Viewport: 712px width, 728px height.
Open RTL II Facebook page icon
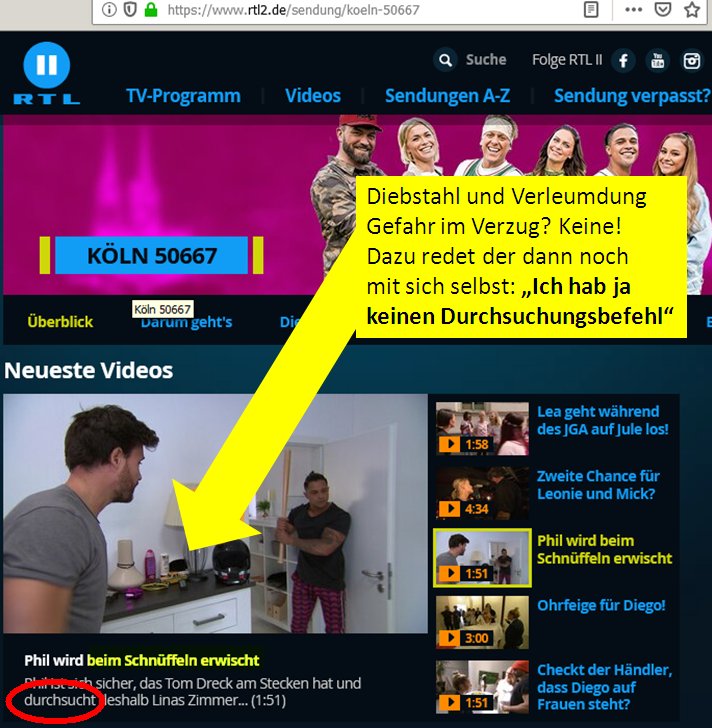pos(623,60)
